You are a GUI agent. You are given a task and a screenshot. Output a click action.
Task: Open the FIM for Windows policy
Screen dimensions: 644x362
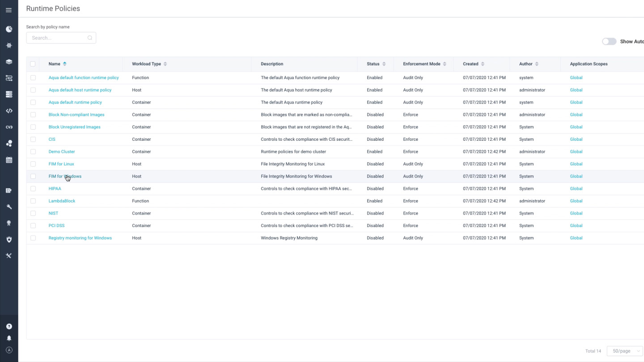tap(65, 176)
